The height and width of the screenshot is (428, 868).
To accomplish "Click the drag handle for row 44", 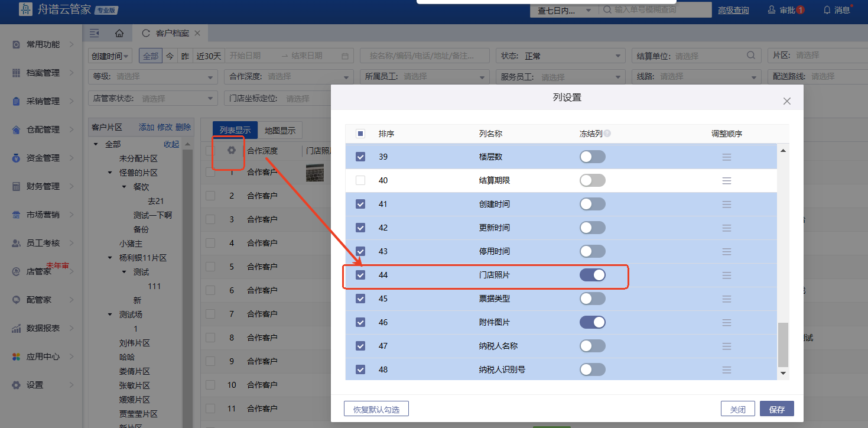I will [726, 275].
